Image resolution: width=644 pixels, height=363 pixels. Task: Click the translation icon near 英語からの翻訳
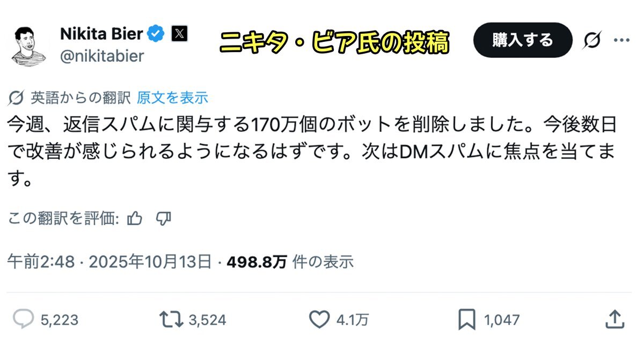(x=17, y=98)
